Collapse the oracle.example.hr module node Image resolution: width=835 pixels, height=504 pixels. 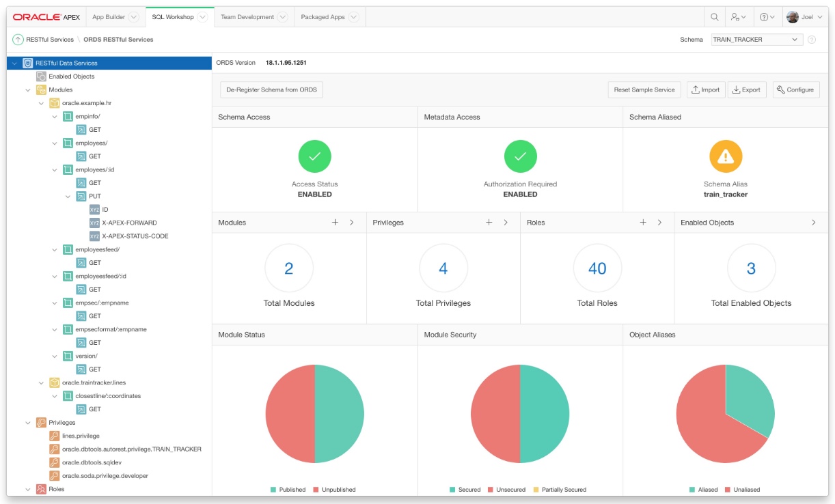point(42,103)
